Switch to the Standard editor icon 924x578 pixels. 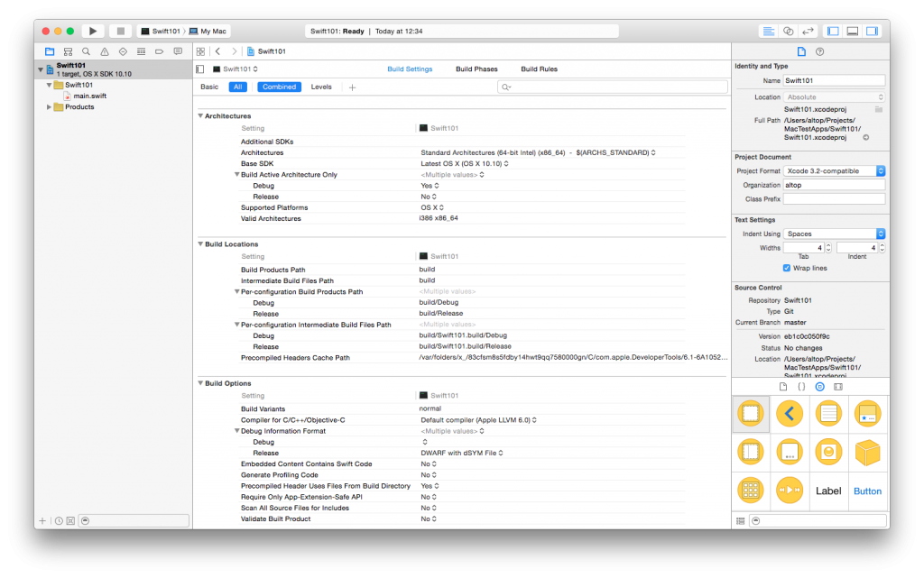[x=769, y=31]
